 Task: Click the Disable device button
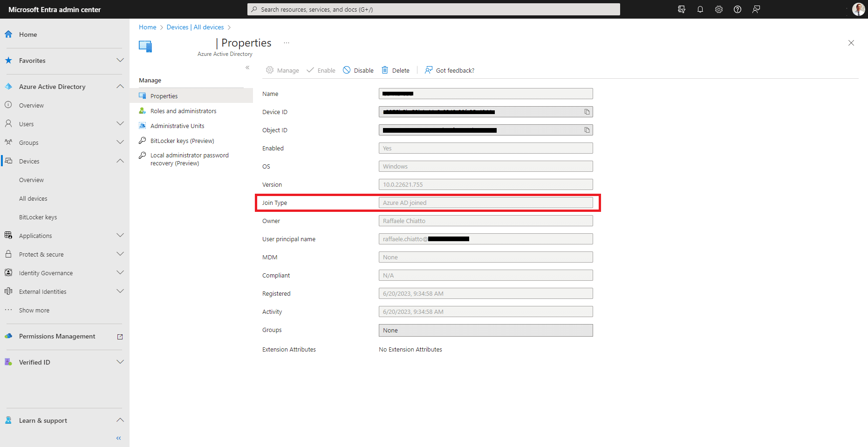358,70
